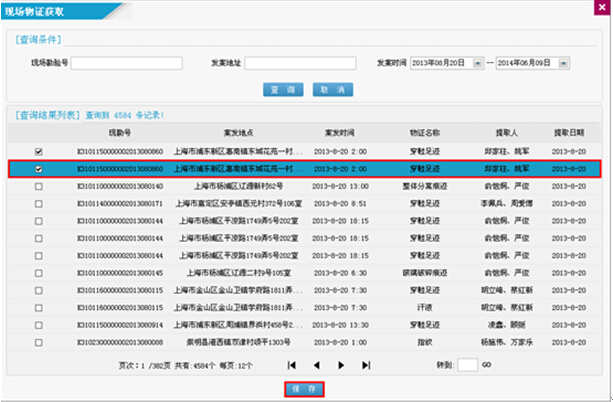This screenshot has height=402, width=613.
Task: Click the 取消 cancel button
Action: [333, 90]
